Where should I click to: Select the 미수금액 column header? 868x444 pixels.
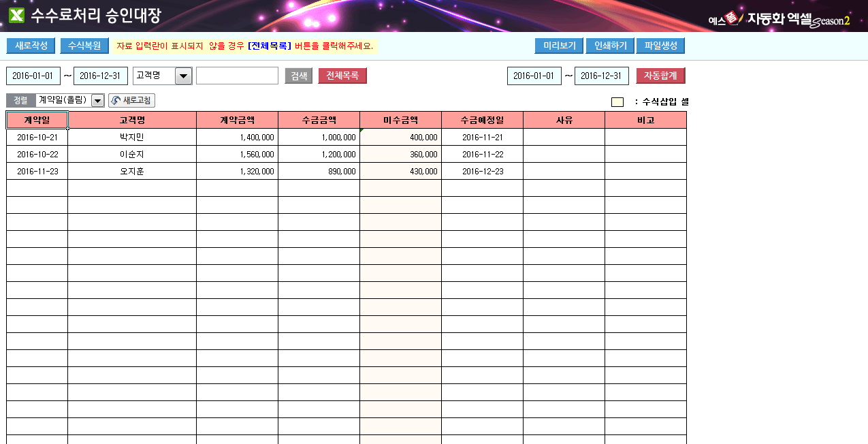[x=401, y=120]
